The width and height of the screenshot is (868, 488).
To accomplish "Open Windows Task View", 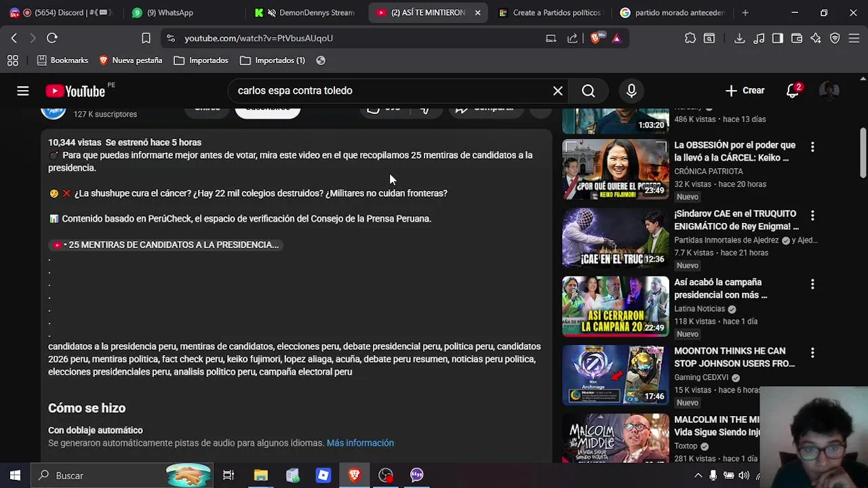I will point(229,476).
